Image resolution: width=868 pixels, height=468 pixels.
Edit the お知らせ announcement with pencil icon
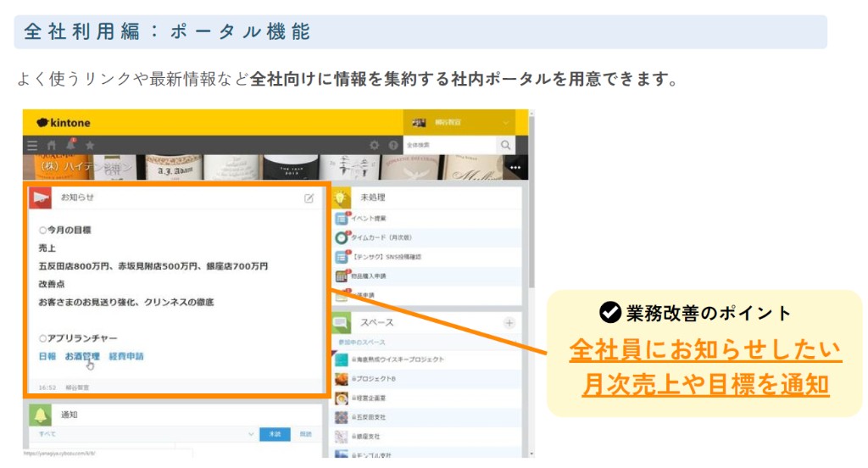(309, 198)
